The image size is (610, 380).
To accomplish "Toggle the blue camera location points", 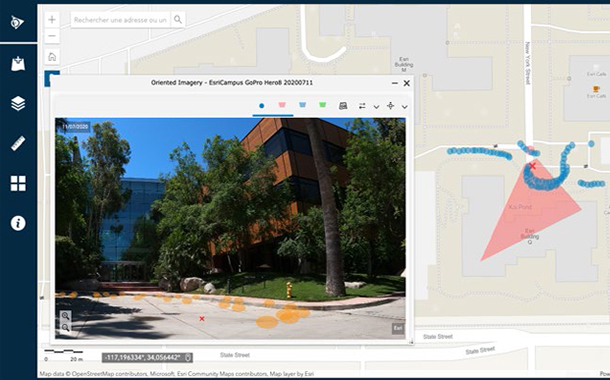I will [262, 106].
